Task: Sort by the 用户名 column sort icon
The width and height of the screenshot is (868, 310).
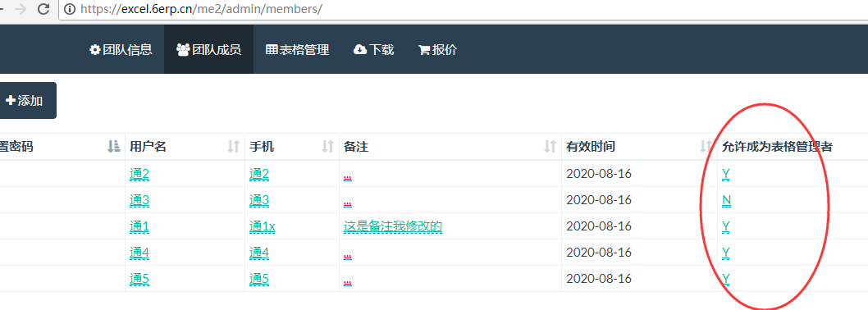Action: click(234, 147)
